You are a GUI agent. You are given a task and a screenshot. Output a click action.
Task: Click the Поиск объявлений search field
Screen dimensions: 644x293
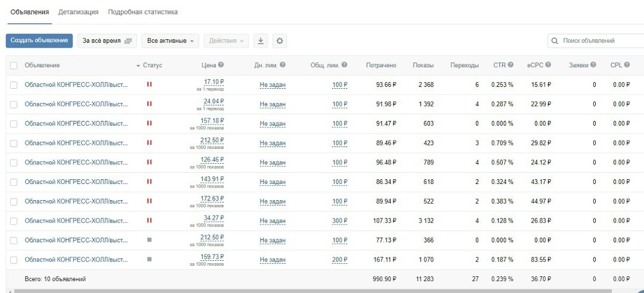point(596,41)
